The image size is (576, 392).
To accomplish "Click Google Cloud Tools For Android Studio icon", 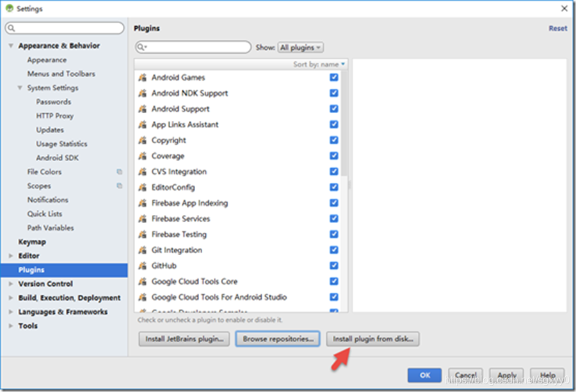I will [x=143, y=297].
